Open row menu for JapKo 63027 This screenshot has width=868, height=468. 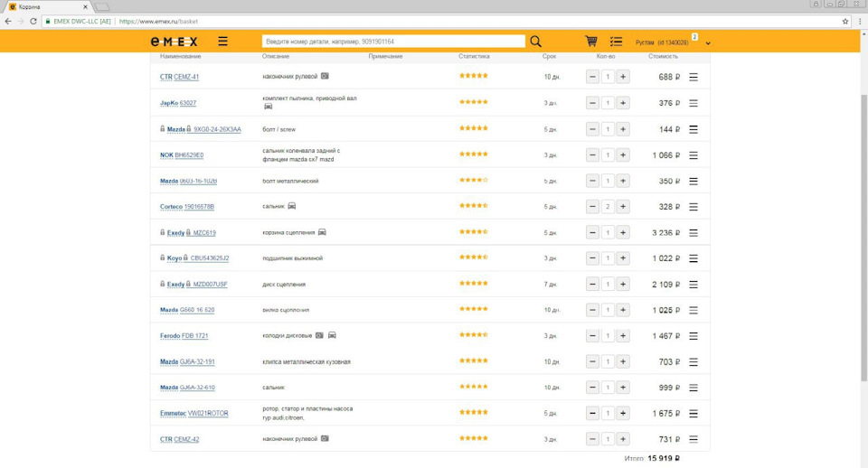pyautogui.click(x=693, y=103)
